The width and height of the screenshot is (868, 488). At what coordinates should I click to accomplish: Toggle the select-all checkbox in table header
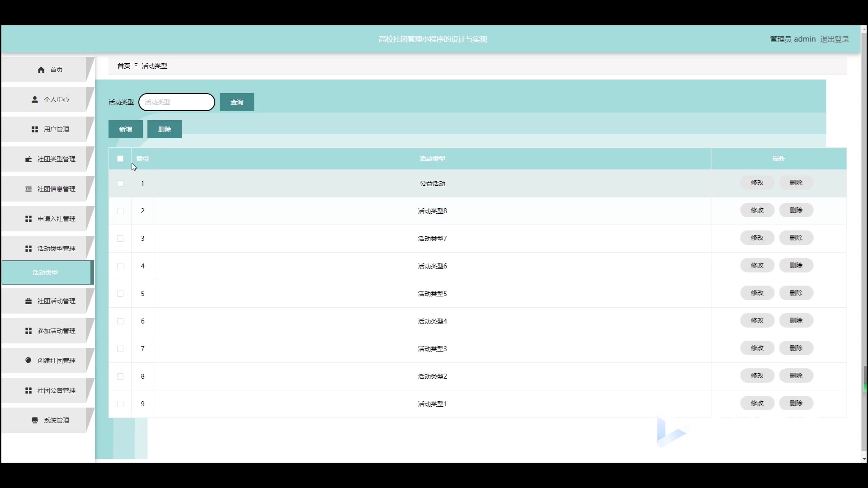pos(120,159)
